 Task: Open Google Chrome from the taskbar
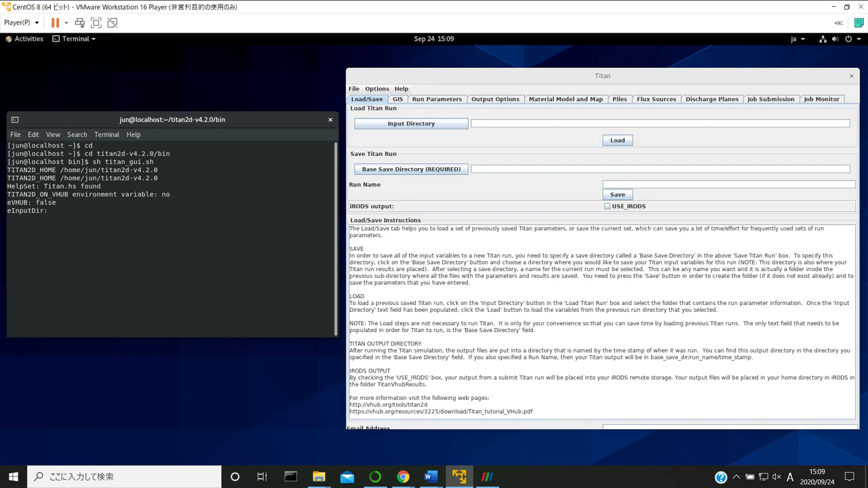point(403,476)
